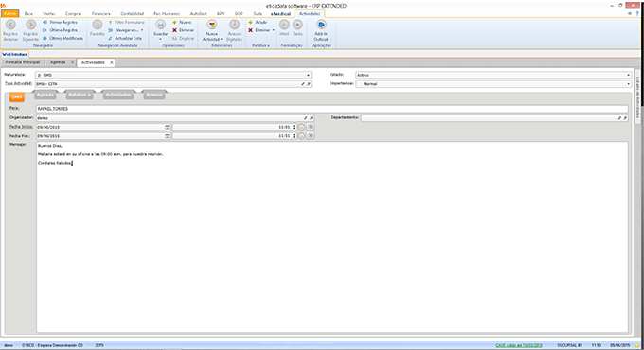Click the Fecha Inicio clear date icon
Image resolution: width=644 pixels, height=350 pixels.
pyautogui.click(x=311, y=127)
